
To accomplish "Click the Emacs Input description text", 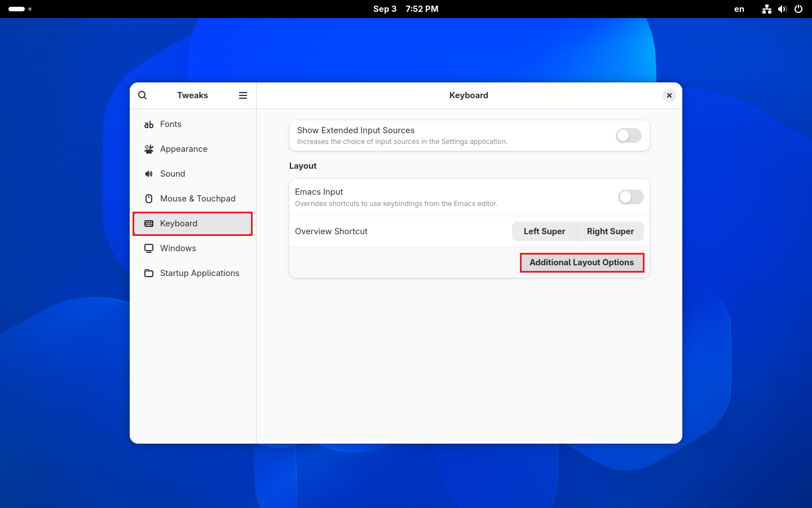I will click(396, 204).
